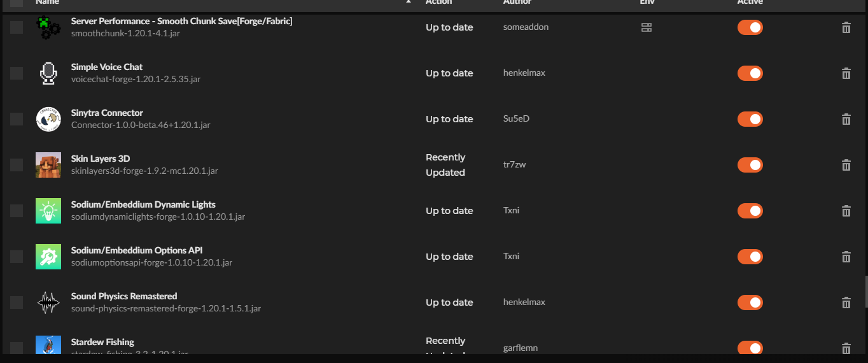Click the server environment icon for Smooth Chunk Save
Viewport: 868px width, 363px height.
pos(646,27)
